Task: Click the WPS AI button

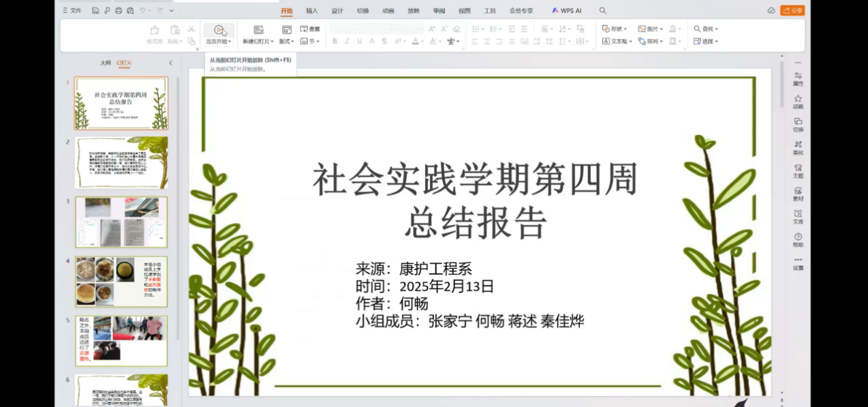Action: click(567, 11)
